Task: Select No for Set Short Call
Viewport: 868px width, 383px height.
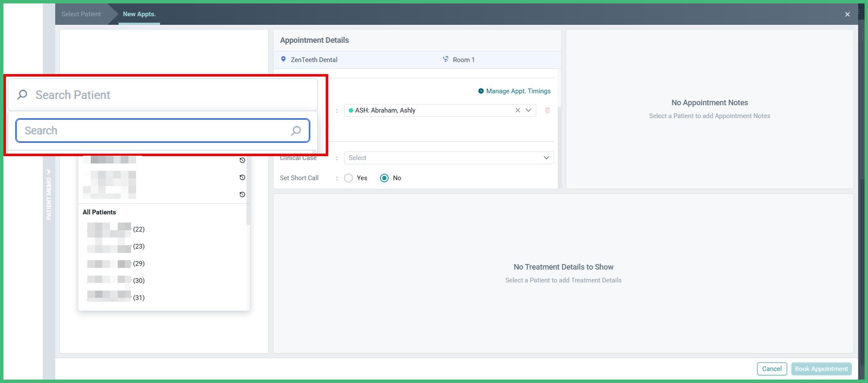Action: pos(384,178)
